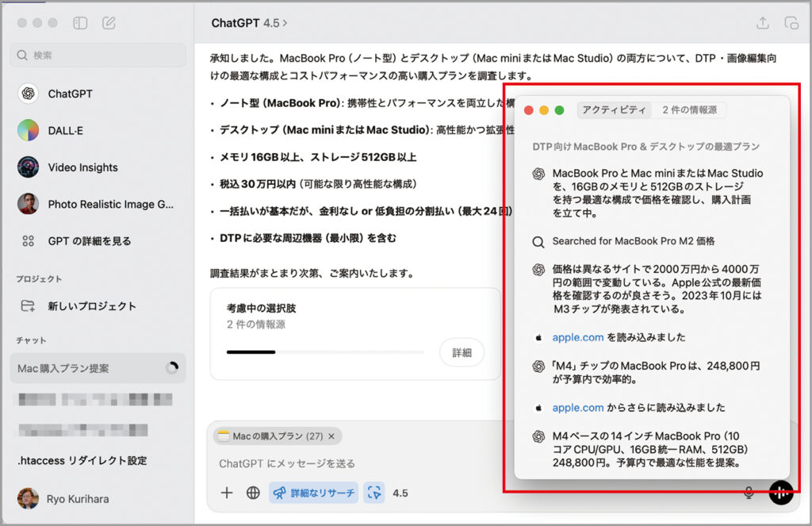
Task: Focus the 検索 search field
Action: click(x=98, y=55)
